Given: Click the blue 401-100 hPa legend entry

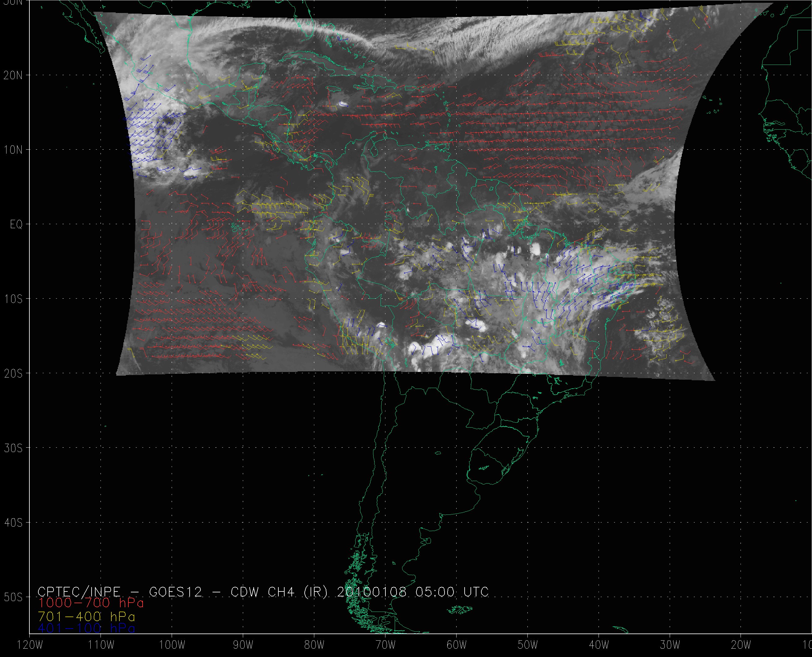Looking at the screenshot, I should click(87, 628).
